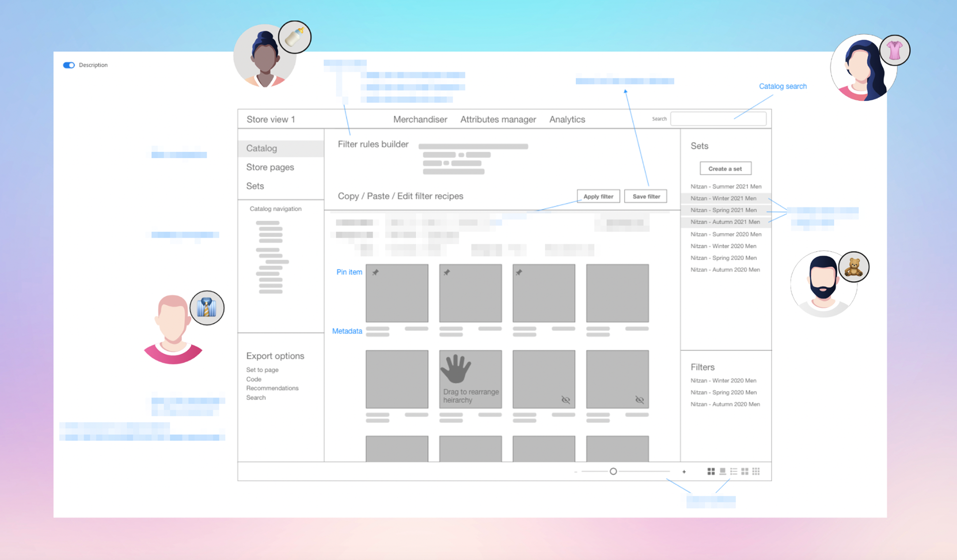957x560 pixels.
Task: Select Sets in the left sidebar
Action: click(255, 186)
